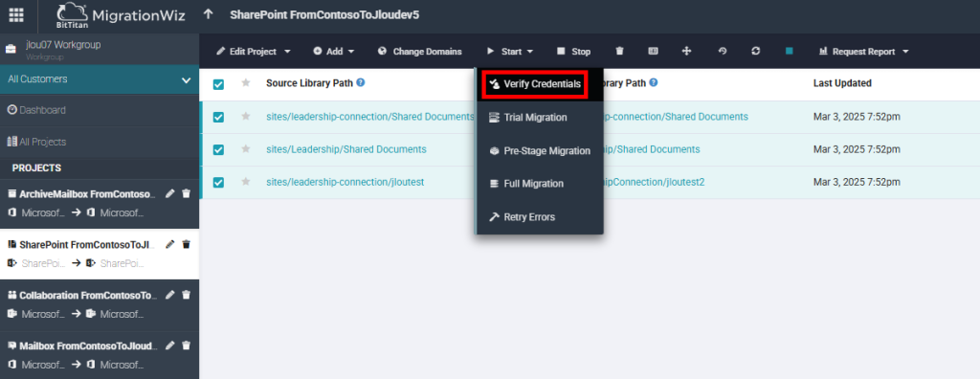Click the jlou07 Workgroup briefcase icon

pos(11,49)
